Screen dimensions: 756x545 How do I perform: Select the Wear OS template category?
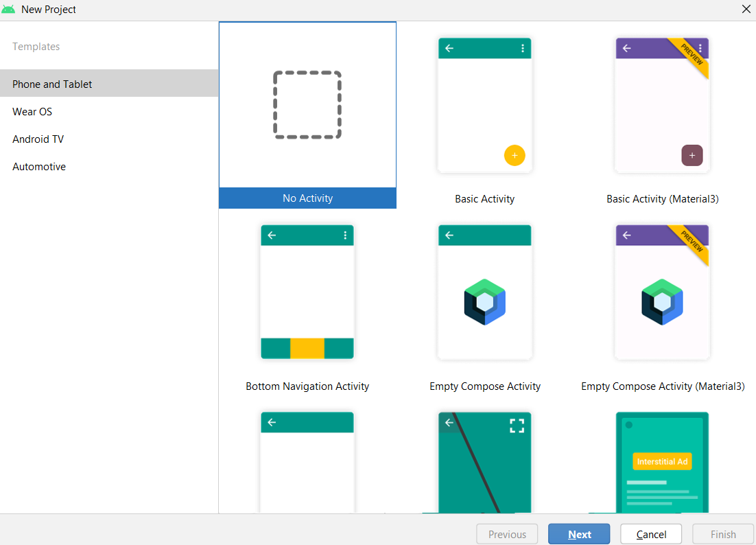(x=32, y=111)
